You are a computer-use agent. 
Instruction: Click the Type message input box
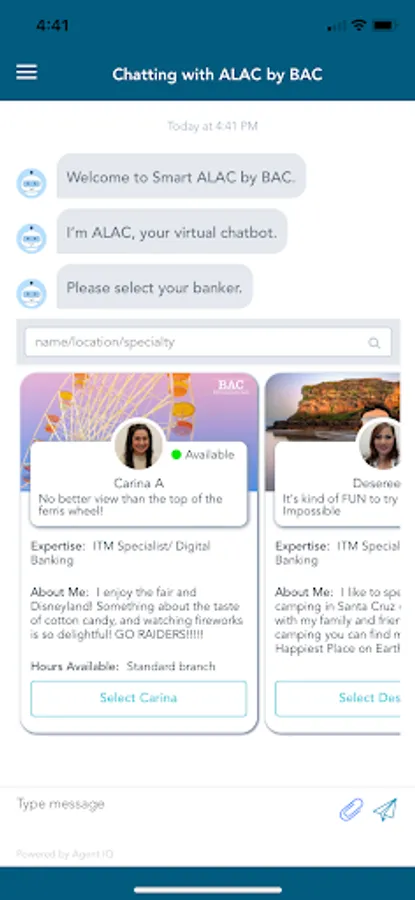(172, 804)
